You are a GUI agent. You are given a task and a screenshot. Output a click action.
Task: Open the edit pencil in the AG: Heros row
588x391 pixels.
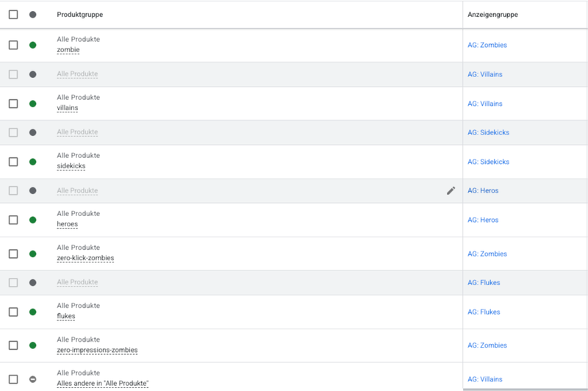tap(451, 190)
